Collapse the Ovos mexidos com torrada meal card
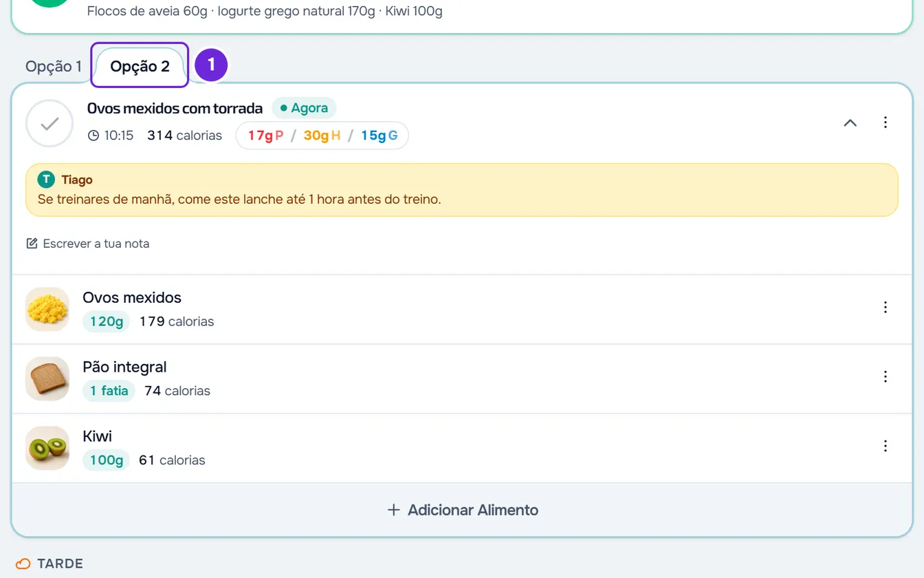The width and height of the screenshot is (924, 578). pyautogui.click(x=850, y=122)
